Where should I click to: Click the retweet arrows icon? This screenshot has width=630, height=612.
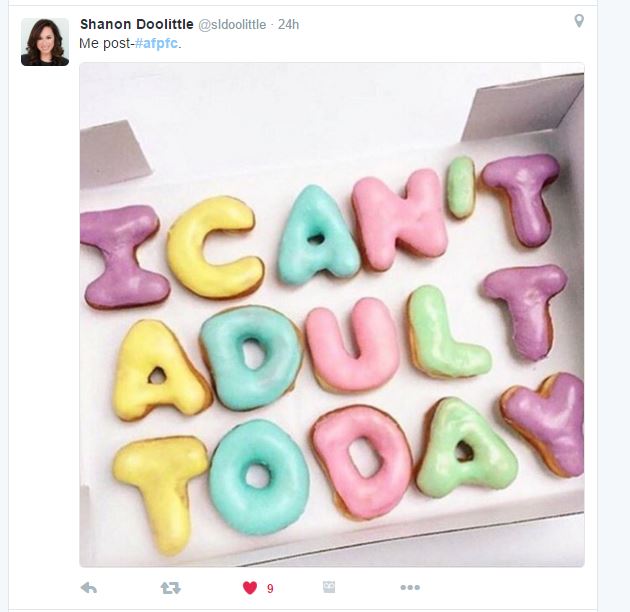tap(171, 588)
